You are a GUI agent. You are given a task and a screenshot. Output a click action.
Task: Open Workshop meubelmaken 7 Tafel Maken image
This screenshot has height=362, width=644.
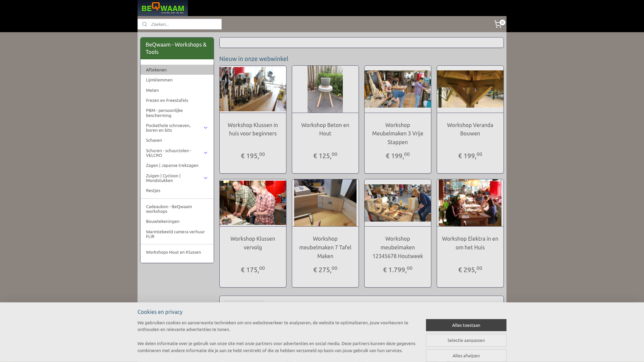coord(325,203)
